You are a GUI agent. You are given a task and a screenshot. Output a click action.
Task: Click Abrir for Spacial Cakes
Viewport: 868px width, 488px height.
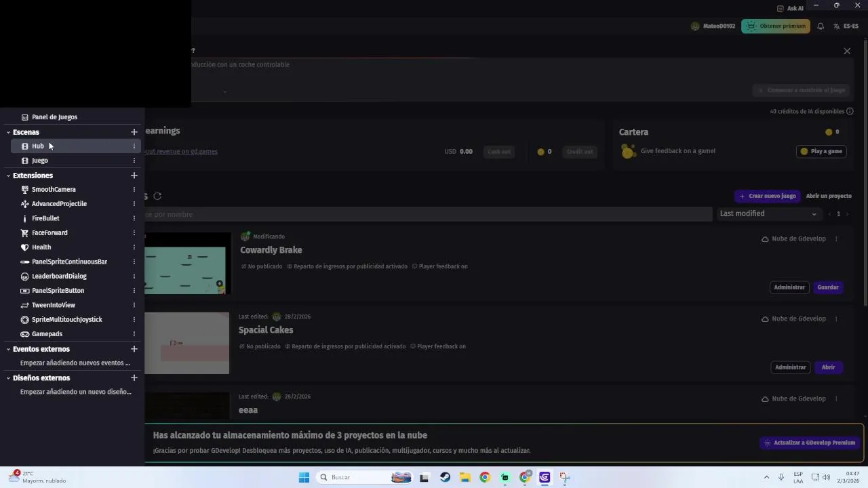(828, 367)
